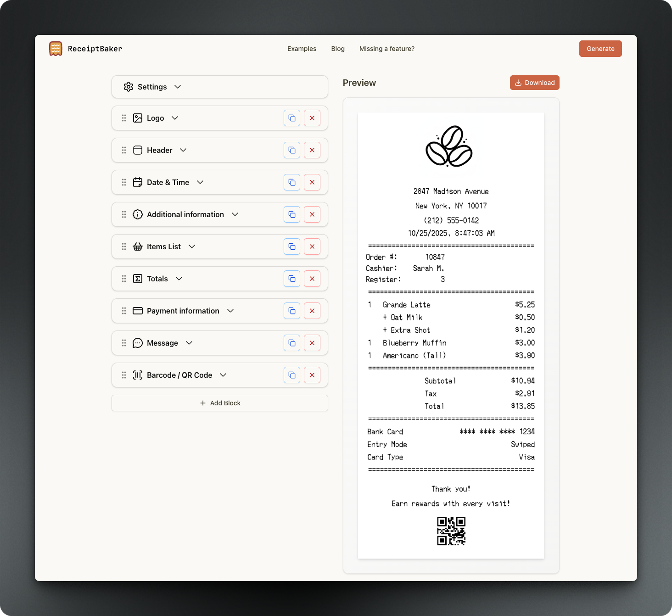
Task: Click the speech bubble icon on Message block
Action: click(x=138, y=343)
